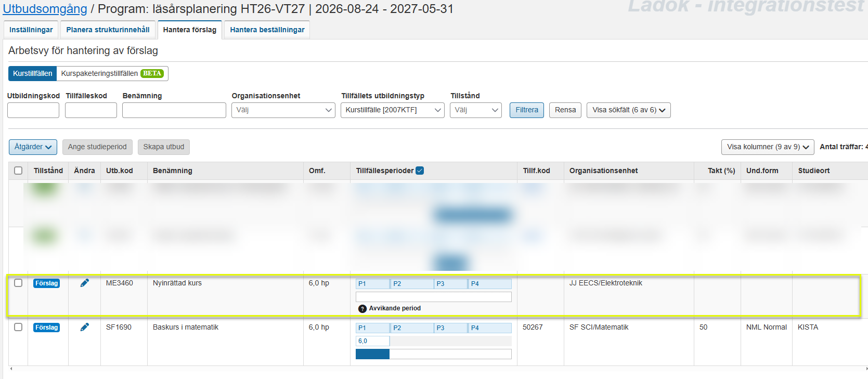Toggle the Tillfällesperioder column checkbox
This screenshot has height=379, width=868.
click(420, 171)
